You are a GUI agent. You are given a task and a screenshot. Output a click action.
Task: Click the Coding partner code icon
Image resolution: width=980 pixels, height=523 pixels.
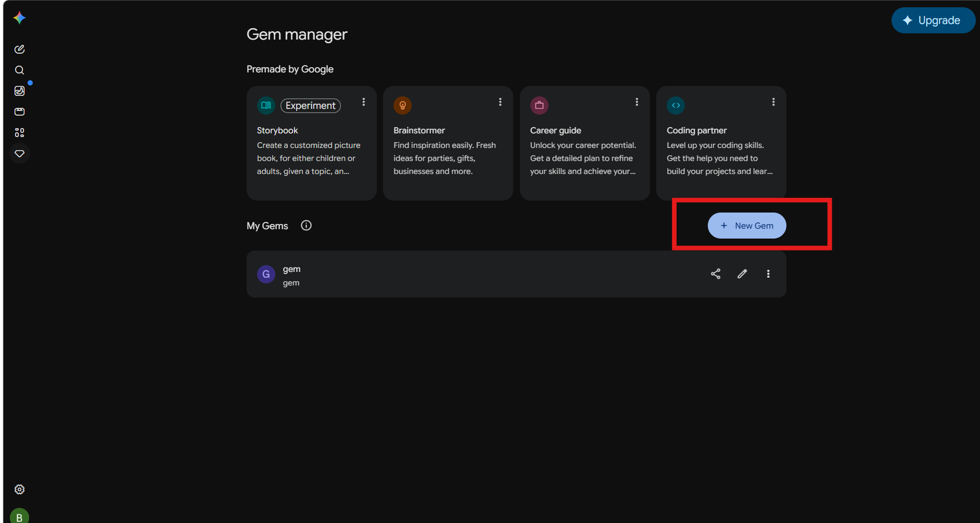(x=676, y=105)
